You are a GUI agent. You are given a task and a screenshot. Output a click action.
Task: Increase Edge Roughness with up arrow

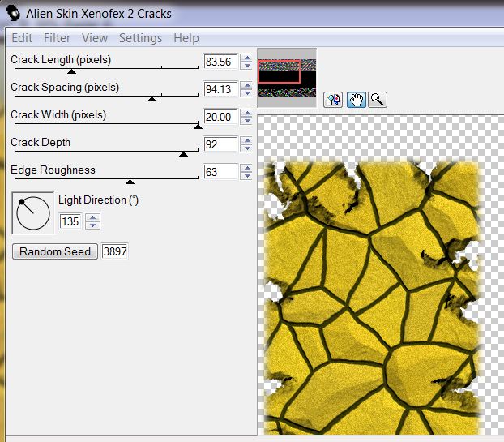click(x=247, y=169)
